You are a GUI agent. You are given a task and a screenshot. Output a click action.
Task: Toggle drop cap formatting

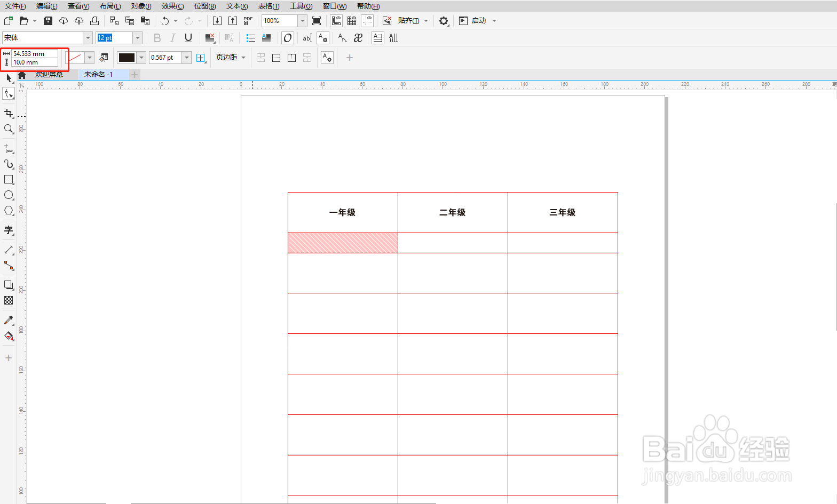pos(266,38)
